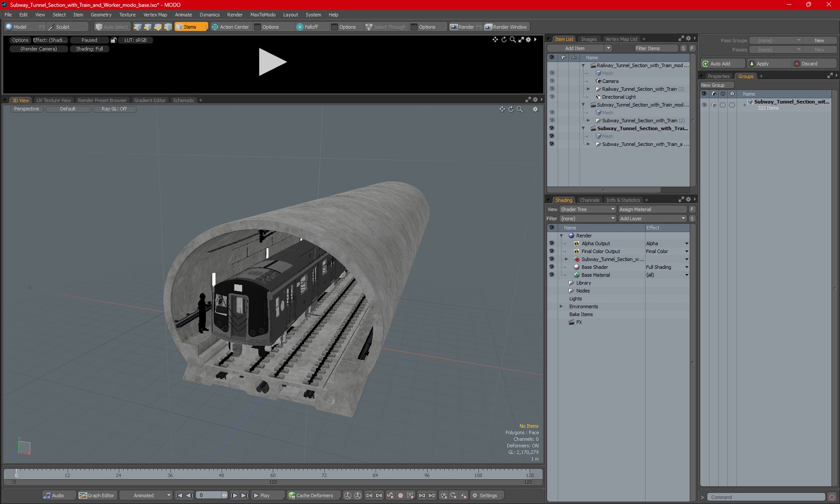Switch to Images tab
Image resolution: width=840 pixels, height=504 pixels.
click(x=588, y=39)
